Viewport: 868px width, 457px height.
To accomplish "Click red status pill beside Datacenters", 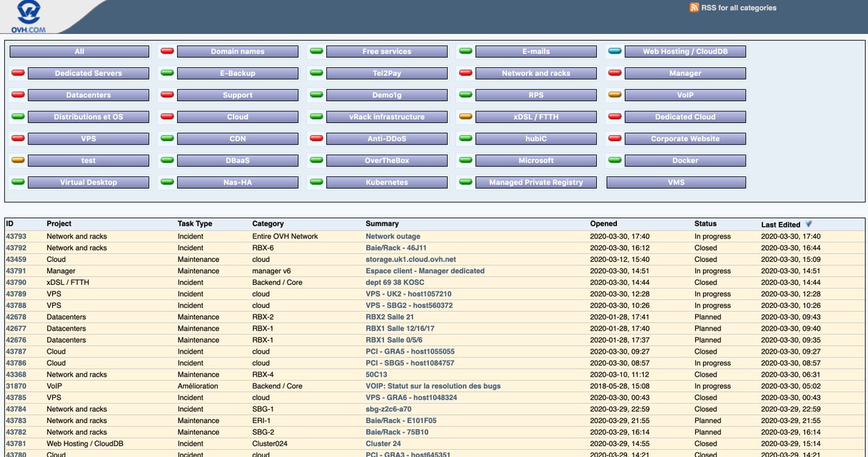I will pos(18,95).
